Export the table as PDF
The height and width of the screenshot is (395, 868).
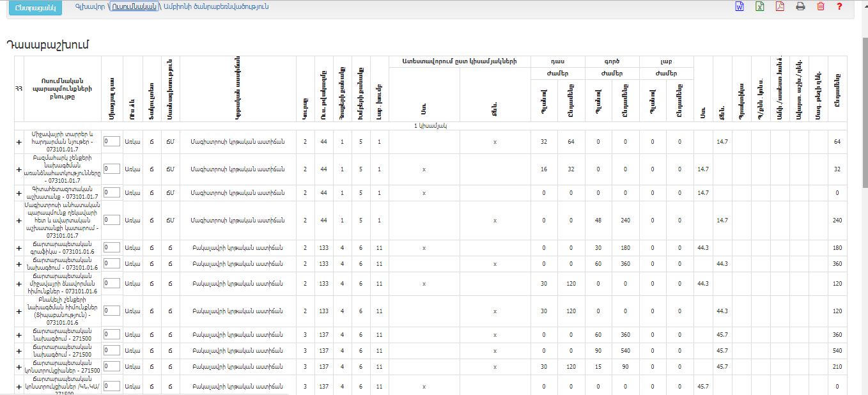pos(780,6)
